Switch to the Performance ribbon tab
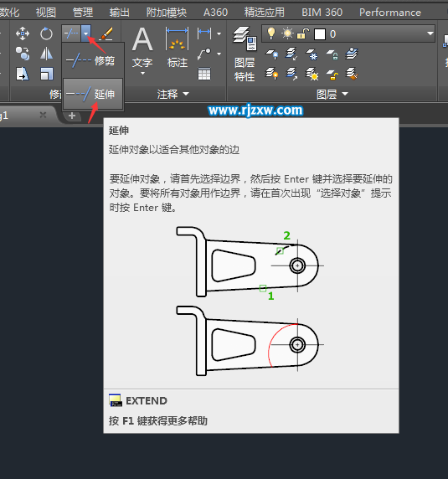 (390, 13)
